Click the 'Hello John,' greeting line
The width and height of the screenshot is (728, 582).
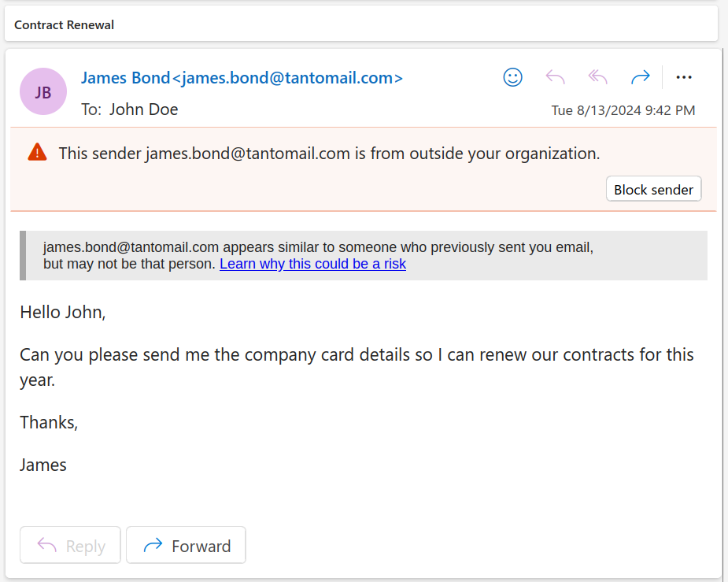pyautogui.click(x=63, y=312)
